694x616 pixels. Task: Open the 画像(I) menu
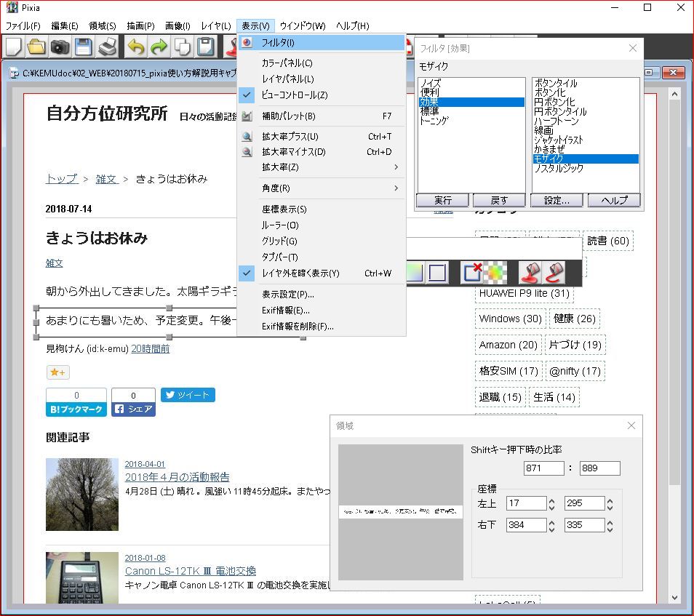(177, 25)
